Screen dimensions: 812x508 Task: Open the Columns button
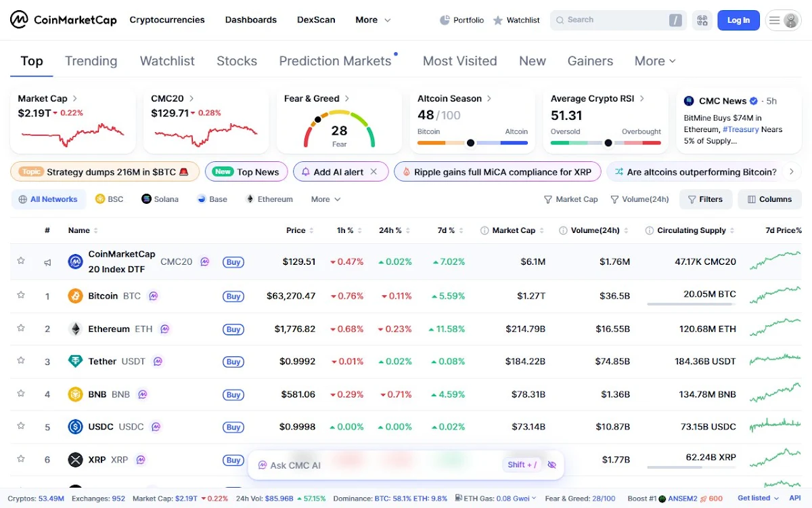pyautogui.click(x=769, y=199)
